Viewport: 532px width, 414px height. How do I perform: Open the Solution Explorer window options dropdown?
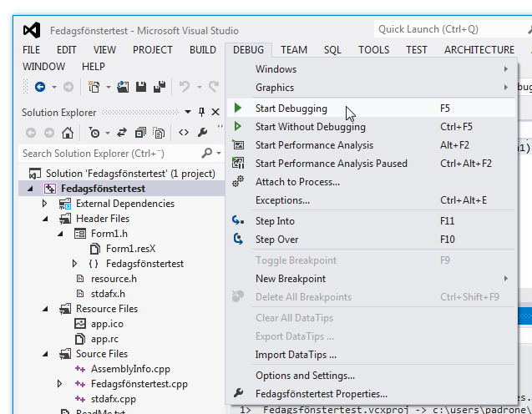click(188, 112)
